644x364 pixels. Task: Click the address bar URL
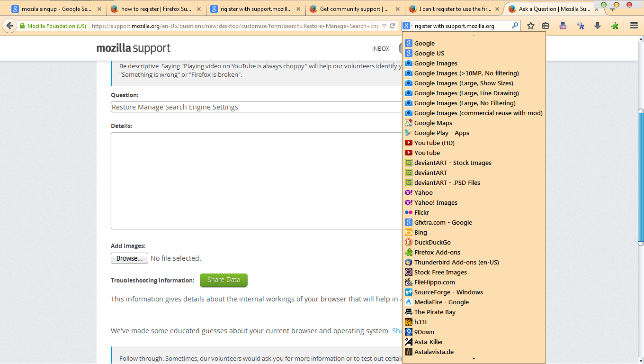click(x=235, y=26)
